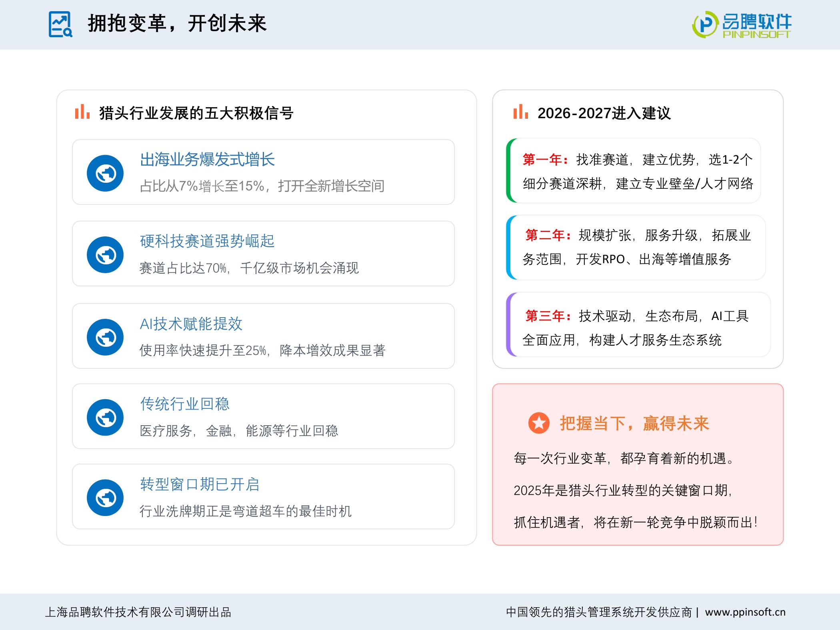Click the text 占比从7%增长至15%，打开全新增长空间
The width and height of the screenshot is (840, 630).
click(262, 186)
